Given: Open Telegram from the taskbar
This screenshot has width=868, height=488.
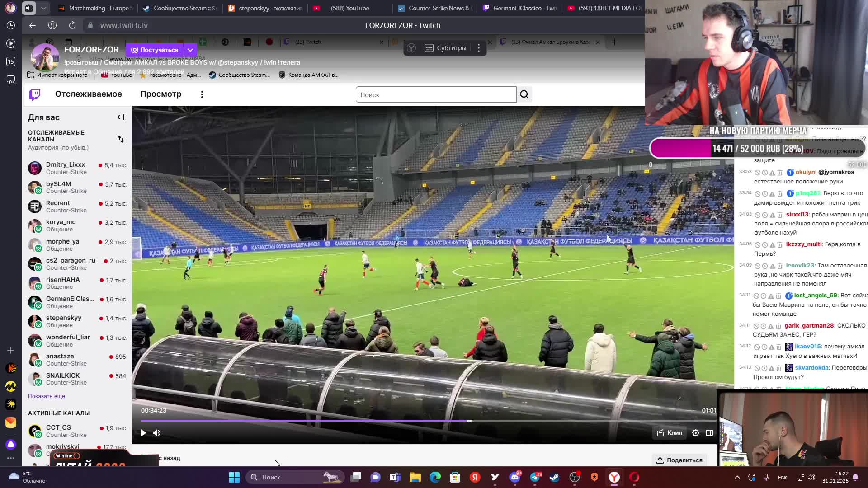Looking at the screenshot, I should 535,477.
